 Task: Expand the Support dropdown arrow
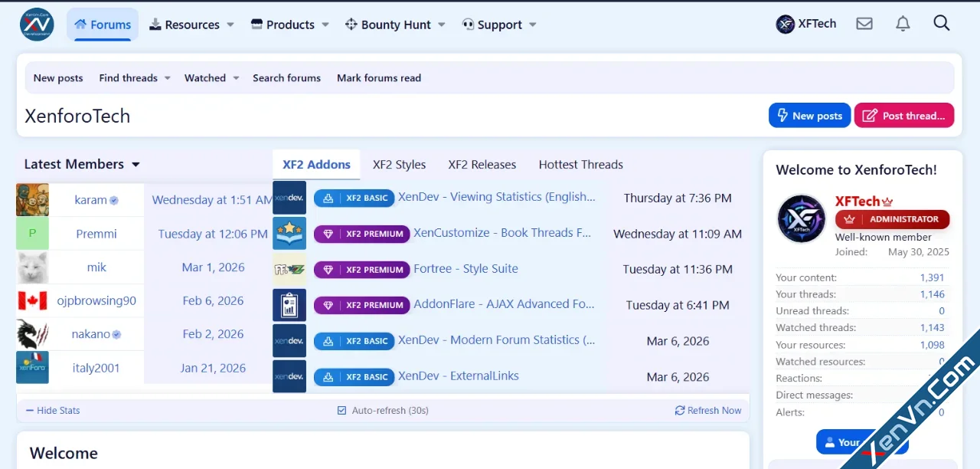[x=533, y=25]
